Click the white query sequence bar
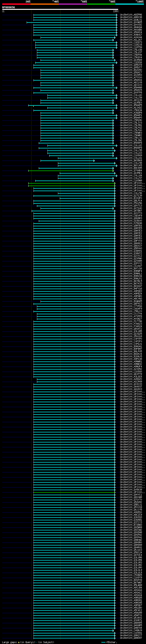Viewport: 146px width, 644px height. point(60,9)
